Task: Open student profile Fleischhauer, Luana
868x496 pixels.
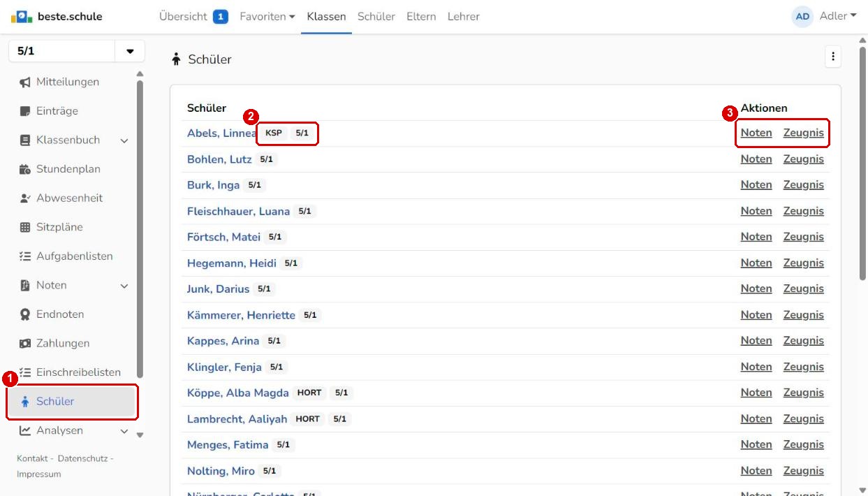Action: (238, 211)
